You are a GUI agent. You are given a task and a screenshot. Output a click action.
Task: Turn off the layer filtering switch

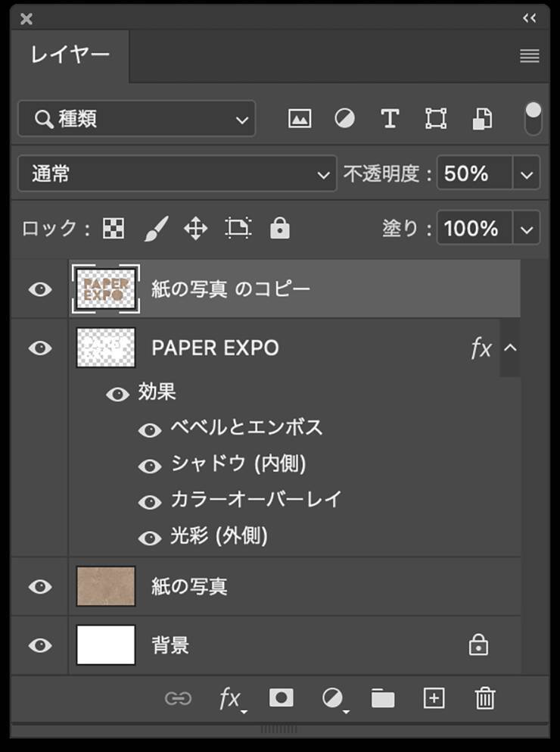tap(534, 119)
